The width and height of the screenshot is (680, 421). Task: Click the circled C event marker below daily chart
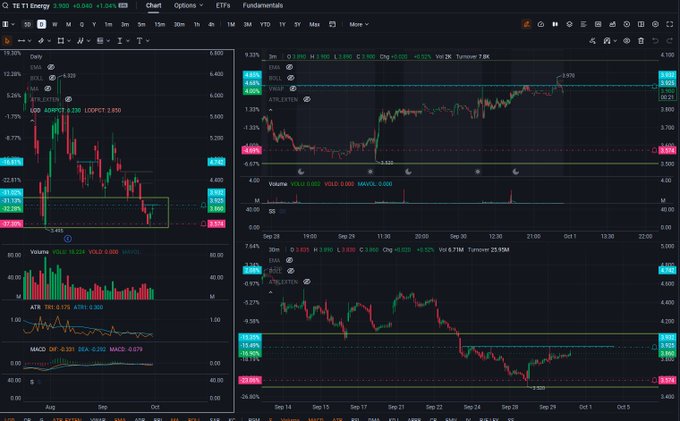pos(68,238)
